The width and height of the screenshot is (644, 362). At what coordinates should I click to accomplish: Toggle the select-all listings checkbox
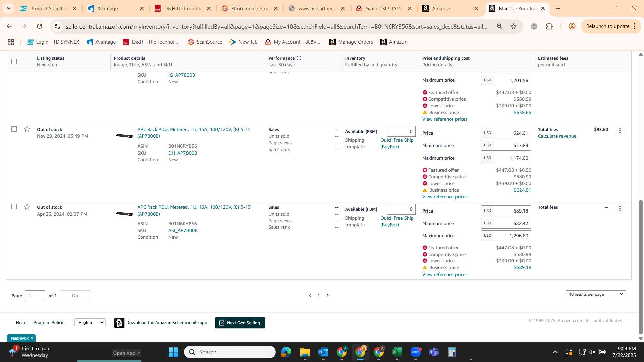pyautogui.click(x=14, y=62)
